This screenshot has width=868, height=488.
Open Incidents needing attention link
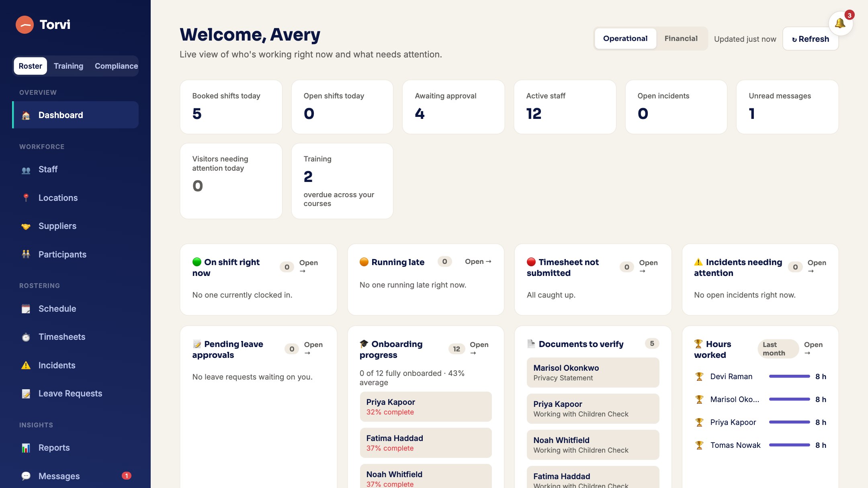(x=817, y=266)
